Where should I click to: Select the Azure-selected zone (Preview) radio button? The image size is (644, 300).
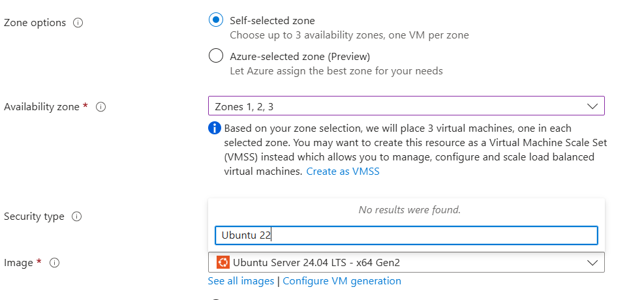click(216, 56)
